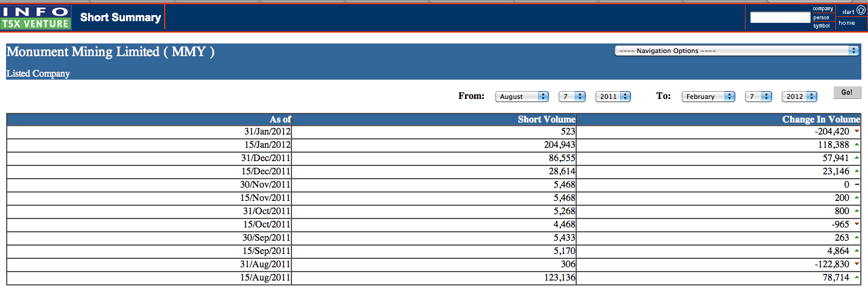Click the red down arrow beside -965
This screenshot has height=289, width=868.
[x=857, y=224]
